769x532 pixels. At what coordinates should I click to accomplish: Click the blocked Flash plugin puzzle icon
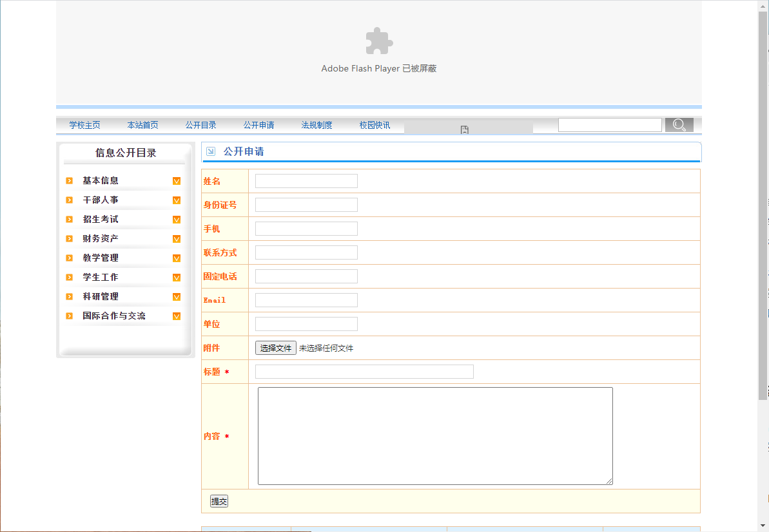(x=379, y=41)
